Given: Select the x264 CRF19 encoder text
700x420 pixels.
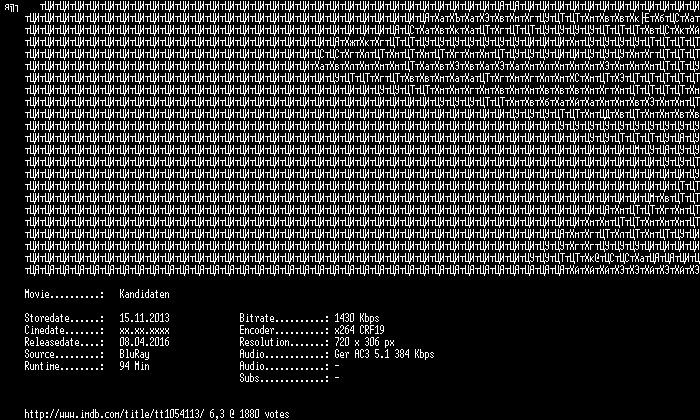Looking at the screenshot, I should point(359,330).
